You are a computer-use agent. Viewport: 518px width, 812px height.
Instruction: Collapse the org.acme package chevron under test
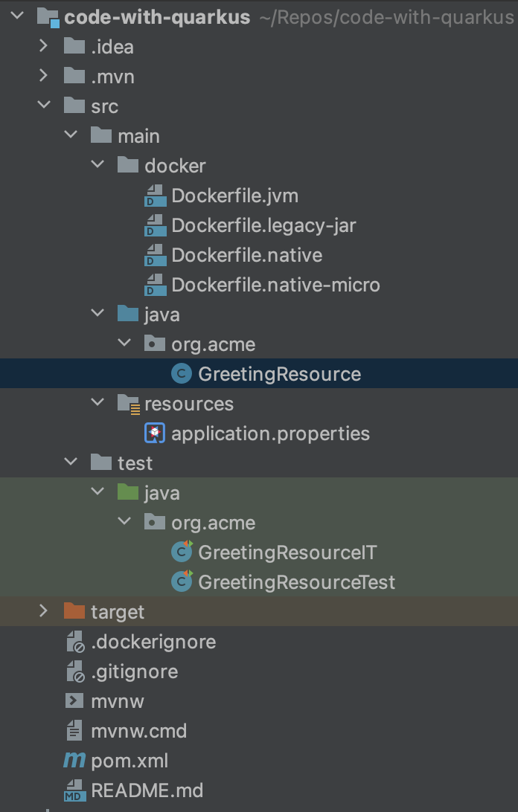(124, 521)
